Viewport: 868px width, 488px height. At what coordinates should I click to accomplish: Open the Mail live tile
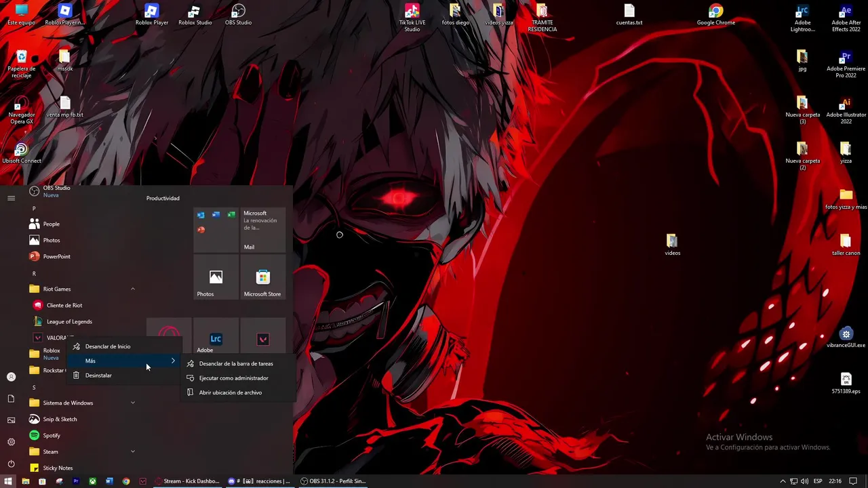[262, 230]
